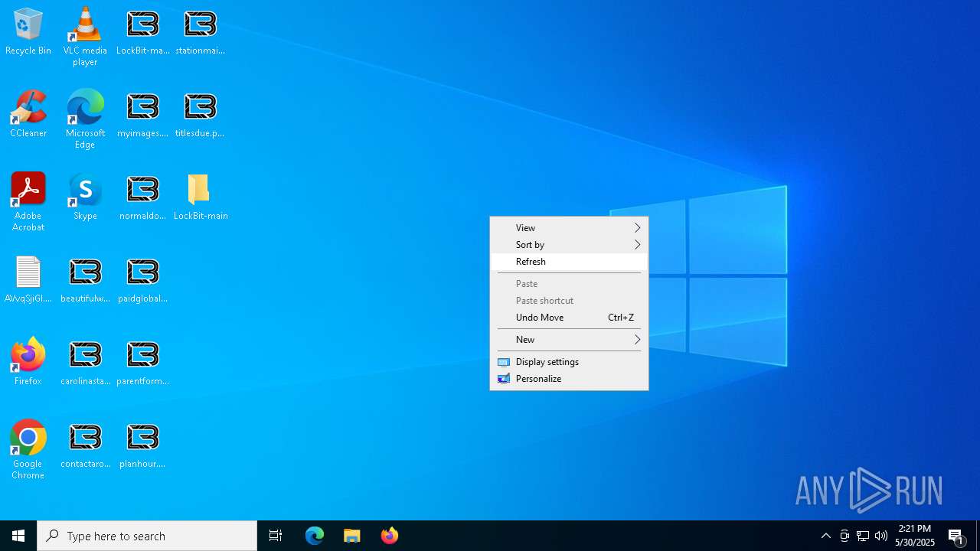Select the Firefox desktop shortcut

(x=28, y=363)
